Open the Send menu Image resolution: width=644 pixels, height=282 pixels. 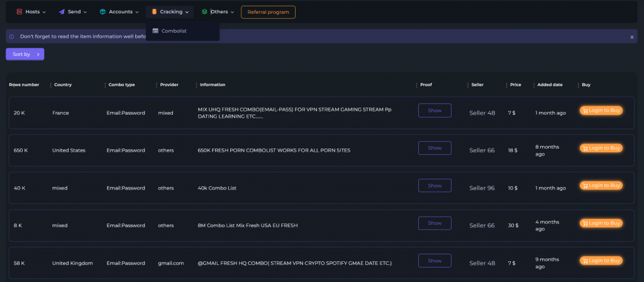click(x=73, y=12)
